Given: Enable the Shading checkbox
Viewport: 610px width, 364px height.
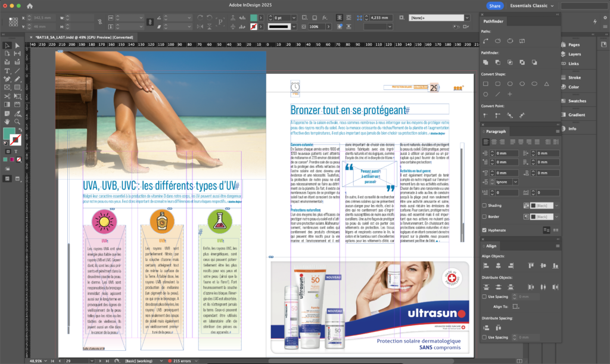Looking at the screenshot, I should coord(484,205).
